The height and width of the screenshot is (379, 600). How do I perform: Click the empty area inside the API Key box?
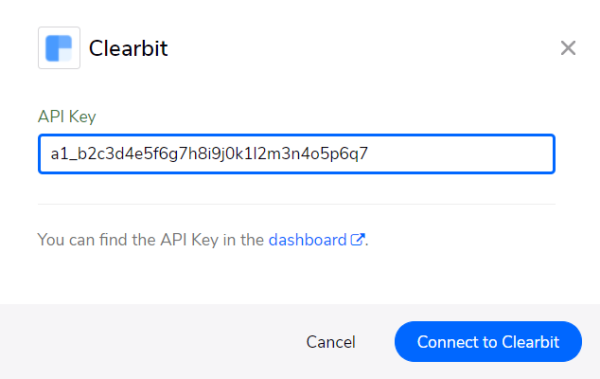459,154
